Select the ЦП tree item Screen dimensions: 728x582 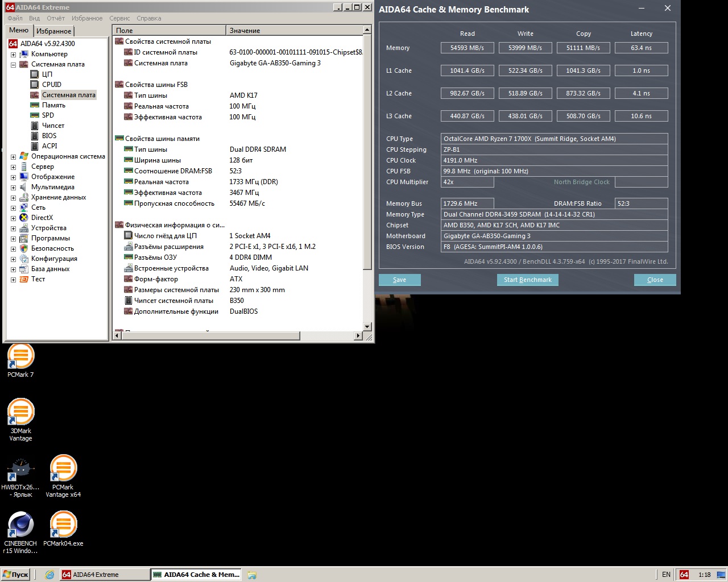click(x=47, y=74)
